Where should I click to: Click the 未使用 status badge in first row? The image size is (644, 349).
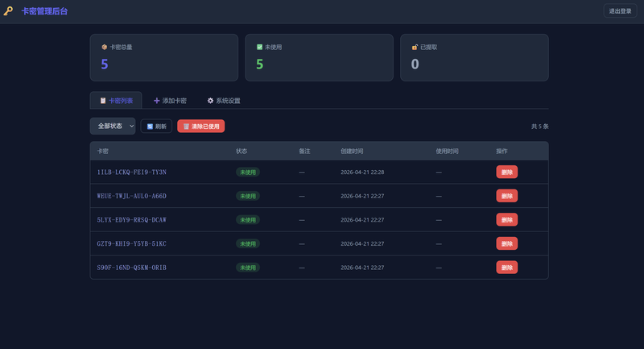point(248,172)
